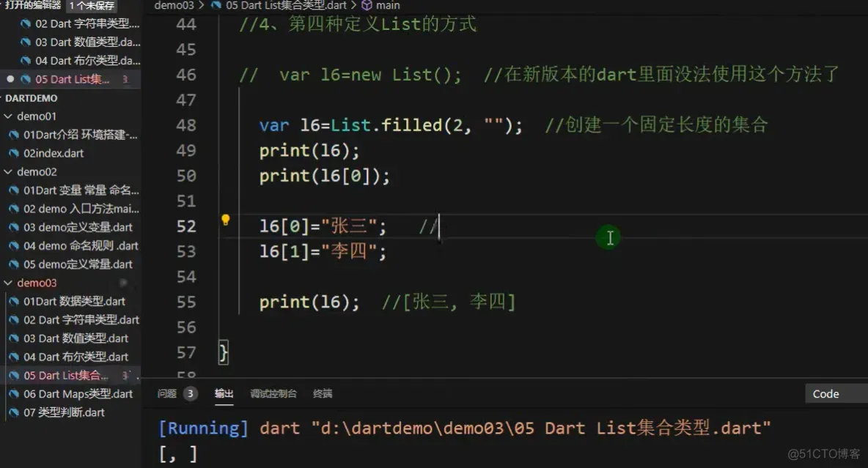Click the 1 个未保存 unsaved badge

pyautogui.click(x=92, y=6)
